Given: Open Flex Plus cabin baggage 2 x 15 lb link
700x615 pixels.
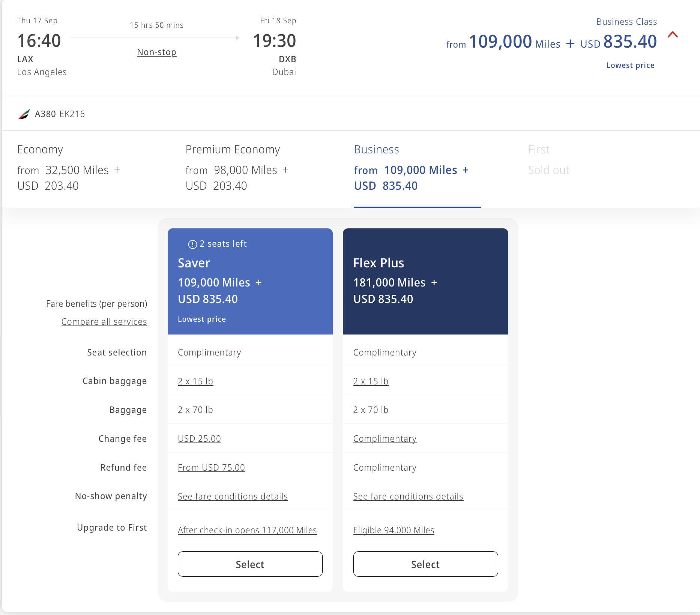Looking at the screenshot, I should pyautogui.click(x=371, y=381).
